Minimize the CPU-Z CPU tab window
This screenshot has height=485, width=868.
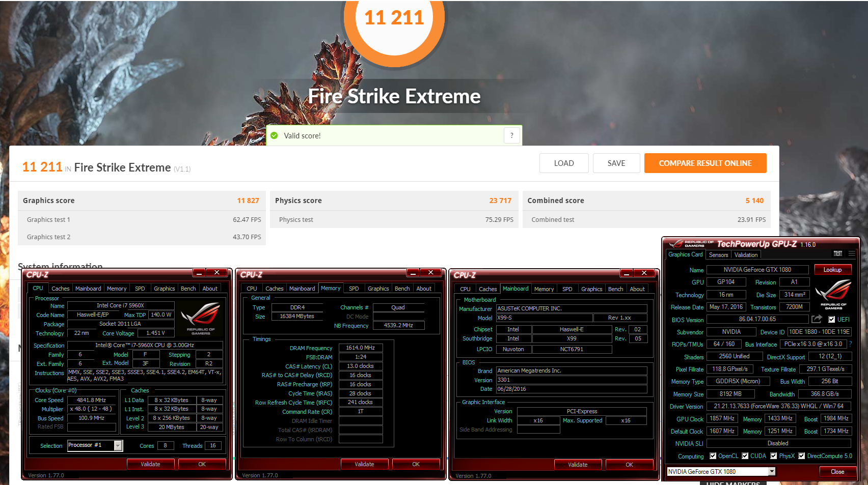click(199, 273)
